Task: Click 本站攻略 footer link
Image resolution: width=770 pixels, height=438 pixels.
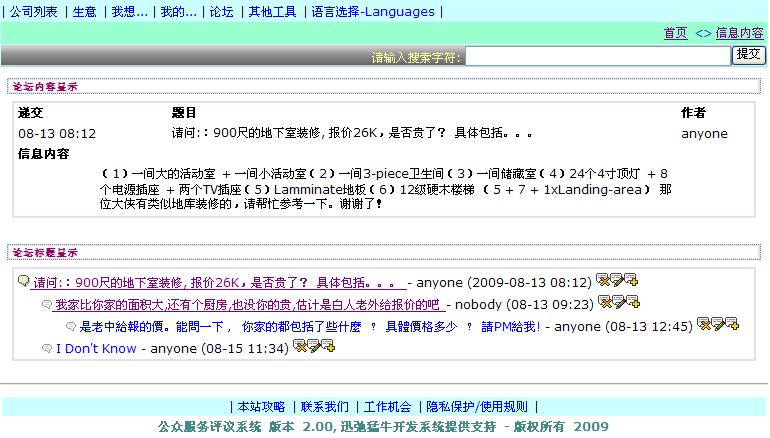Action: coord(261,407)
